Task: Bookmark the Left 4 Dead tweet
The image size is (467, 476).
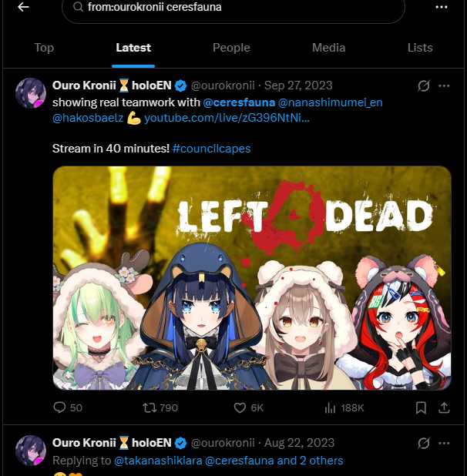Action: [x=421, y=407]
